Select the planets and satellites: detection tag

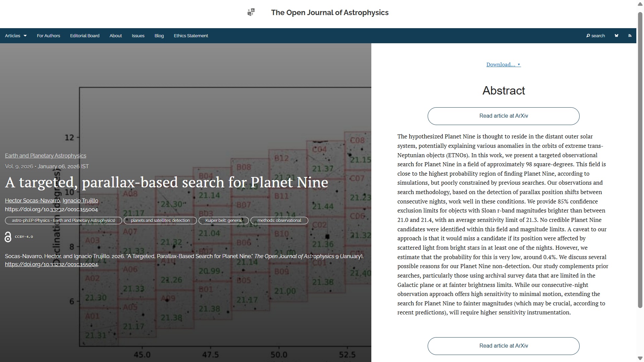(160, 221)
